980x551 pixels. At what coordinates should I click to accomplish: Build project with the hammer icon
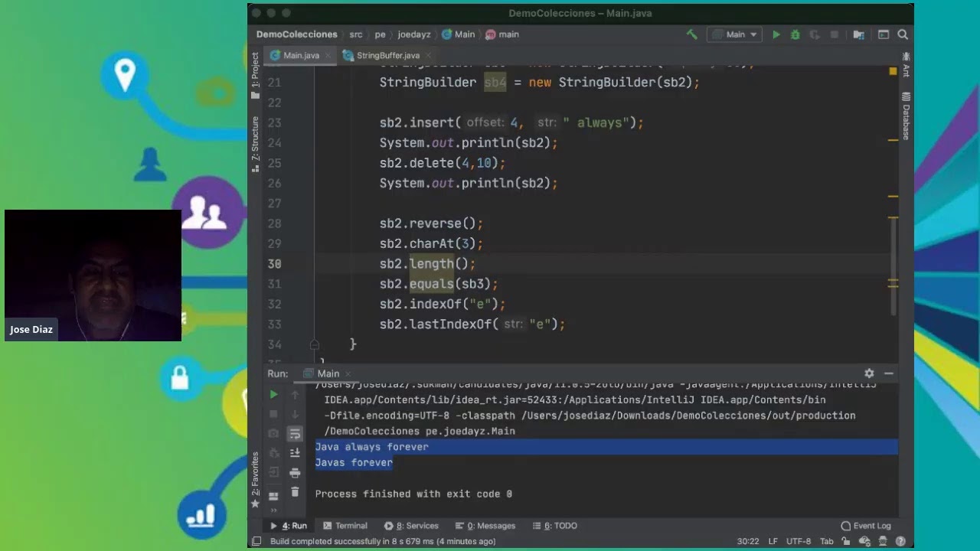tap(692, 34)
